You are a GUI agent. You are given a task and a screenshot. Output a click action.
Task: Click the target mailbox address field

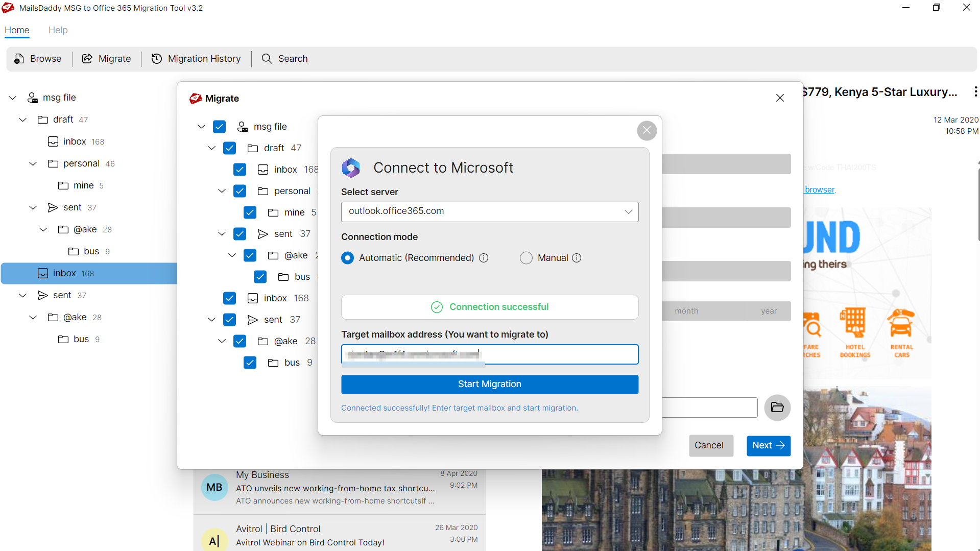pyautogui.click(x=490, y=354)
